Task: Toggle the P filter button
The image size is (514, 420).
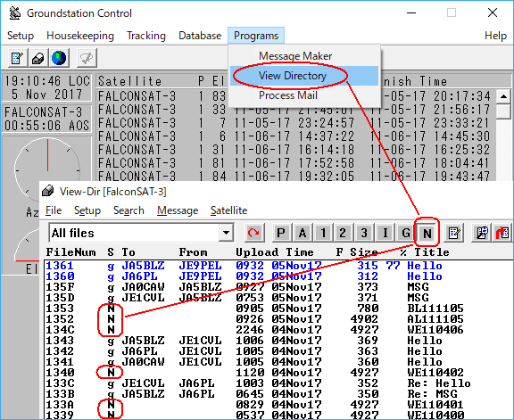Action: click(281, 233)
